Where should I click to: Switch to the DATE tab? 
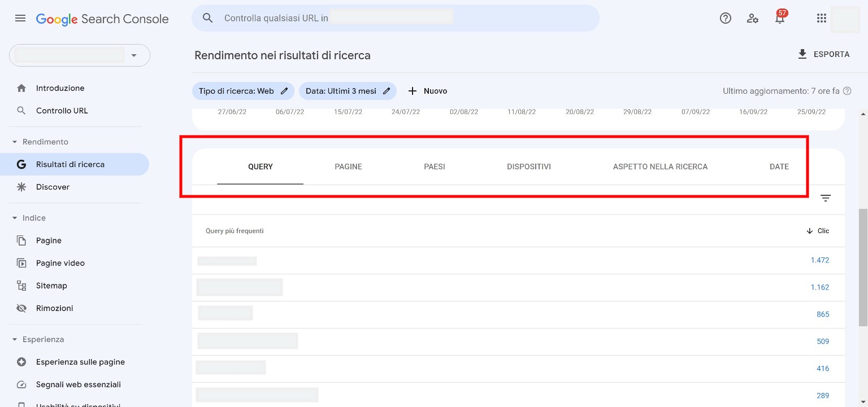pyautogui.click(x=779, y=167)
